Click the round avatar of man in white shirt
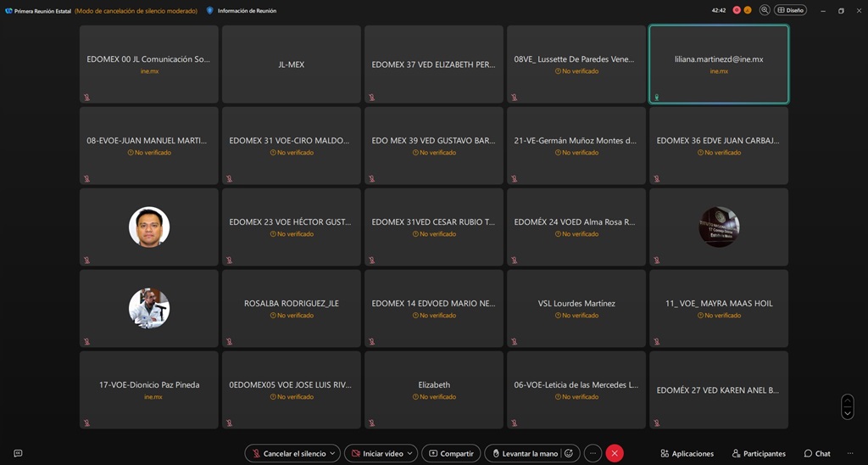Viewport: 868px width, 465px height. tap(149, 227)
